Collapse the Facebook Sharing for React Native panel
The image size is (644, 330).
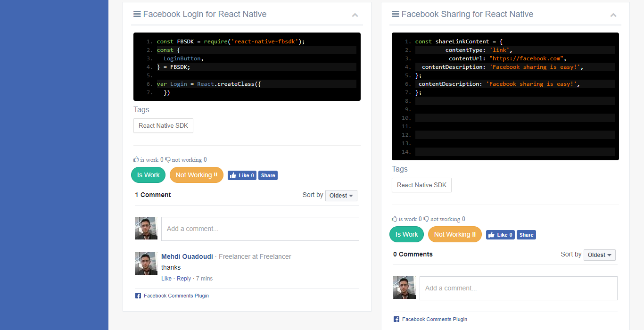tap(613, 15)
